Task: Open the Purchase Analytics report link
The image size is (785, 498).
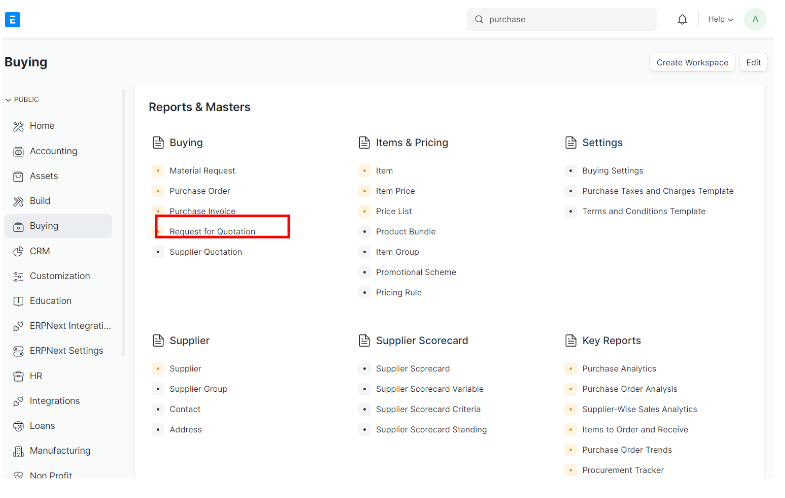Action: [x=619, y=369]
